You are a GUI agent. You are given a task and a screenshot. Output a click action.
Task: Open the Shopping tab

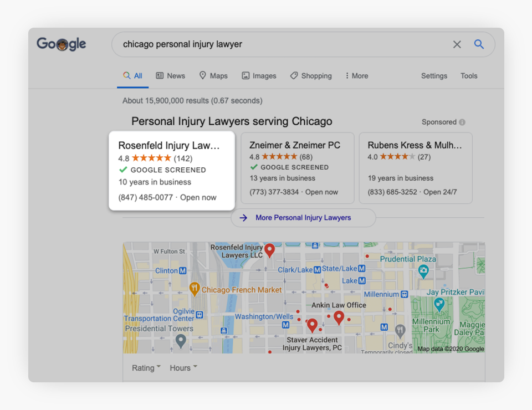(x=311, y=76)
